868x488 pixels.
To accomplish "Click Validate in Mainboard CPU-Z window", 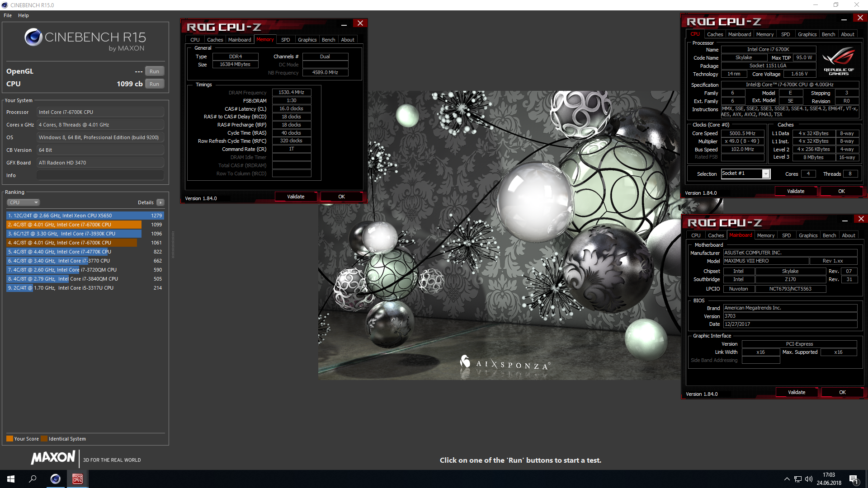I will pos(797,392).
